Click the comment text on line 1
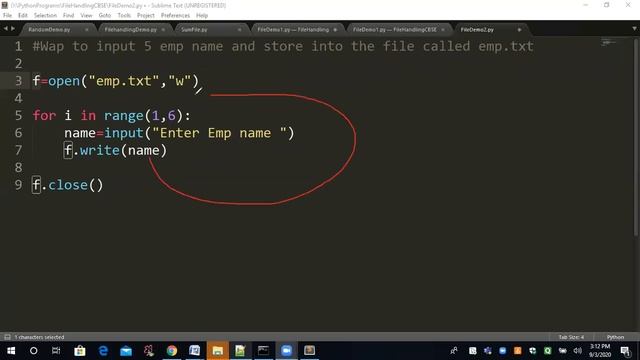 pos(283,47)
